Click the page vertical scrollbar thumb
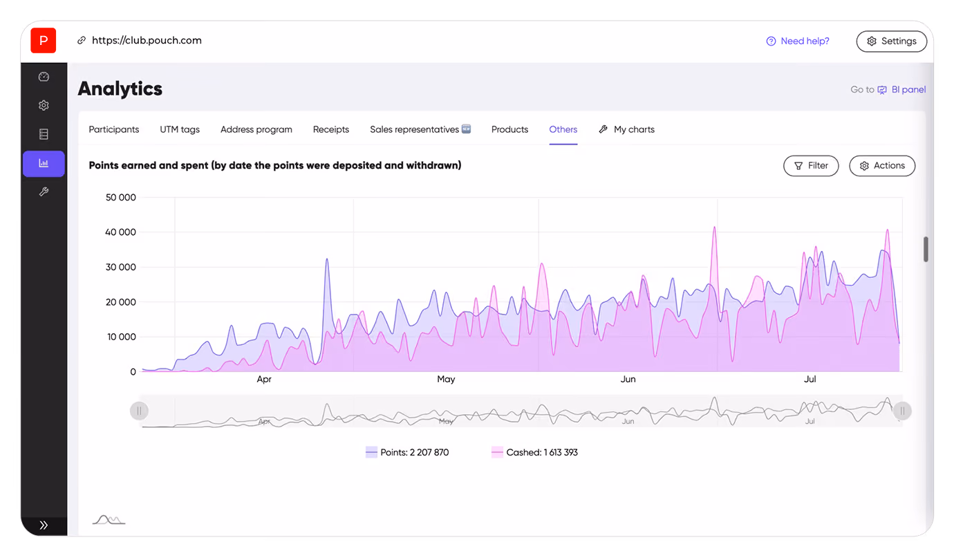The height and width of the screenshot is (560, 954). pyautogui.click(x=926, y=250)
